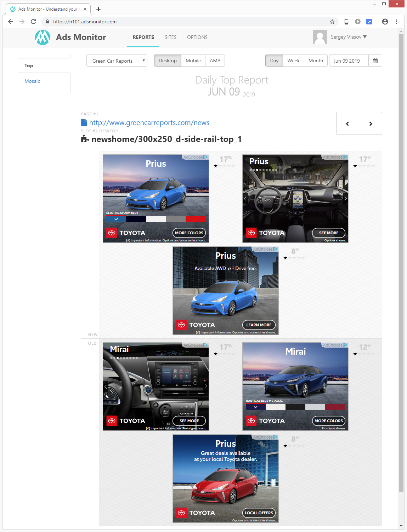This screenshot has width=407, height=532.
Task: Click the previous slide arrow on the Mirai interior ad
Action: (x=106, y=387)
